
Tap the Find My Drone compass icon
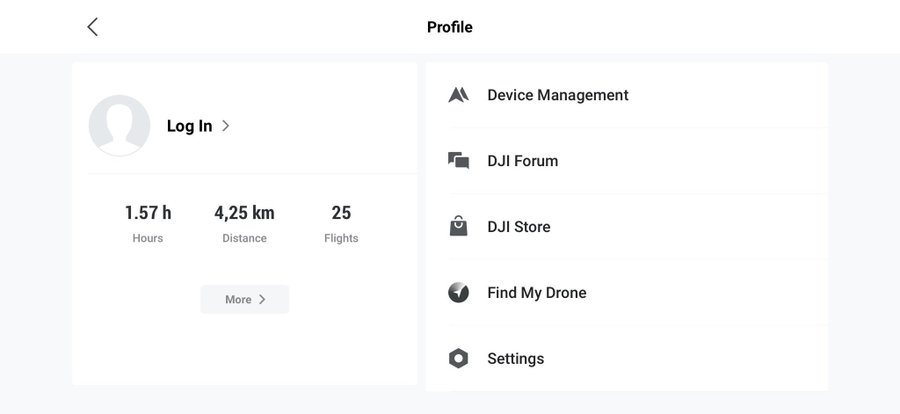[x=458, y=293]
